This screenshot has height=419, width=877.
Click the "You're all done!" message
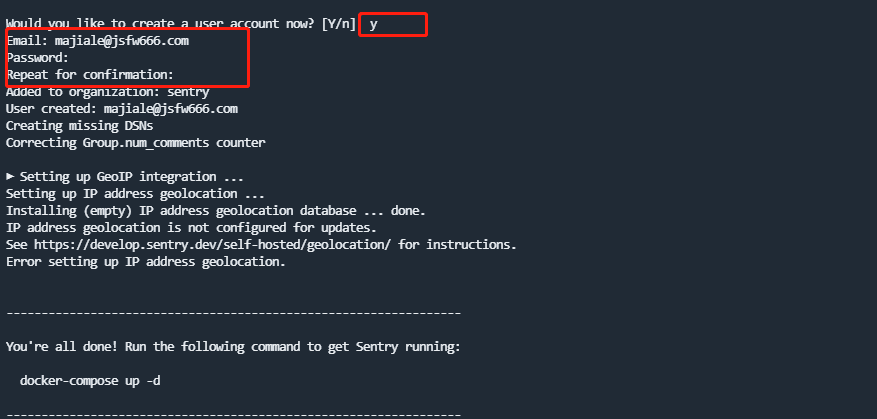233,347
